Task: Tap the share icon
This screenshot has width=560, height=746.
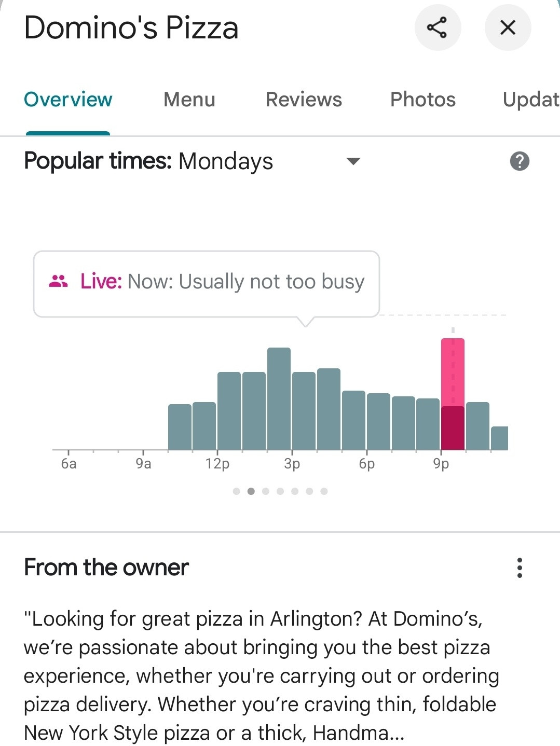Action: (x=438, y=27)
